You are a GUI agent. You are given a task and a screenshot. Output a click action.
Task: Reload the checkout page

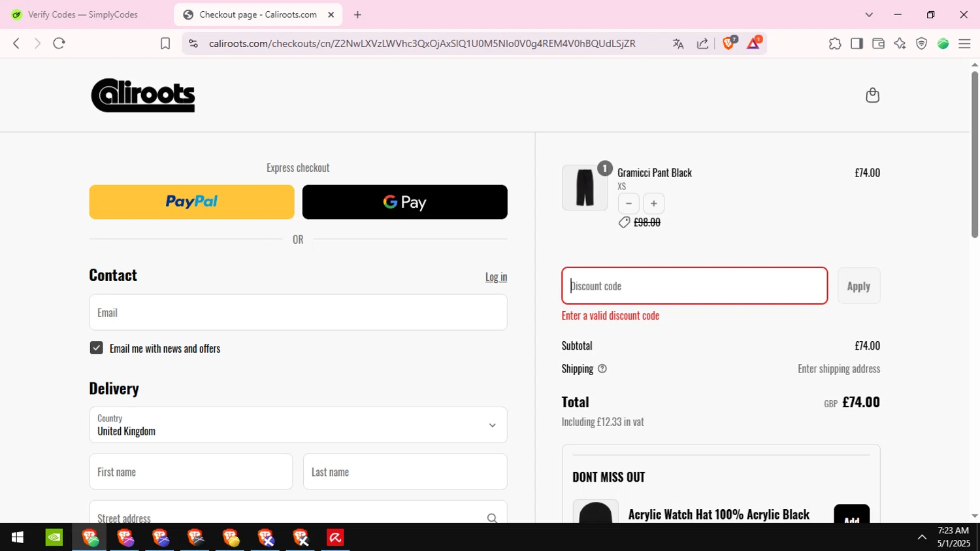(59, 43)
